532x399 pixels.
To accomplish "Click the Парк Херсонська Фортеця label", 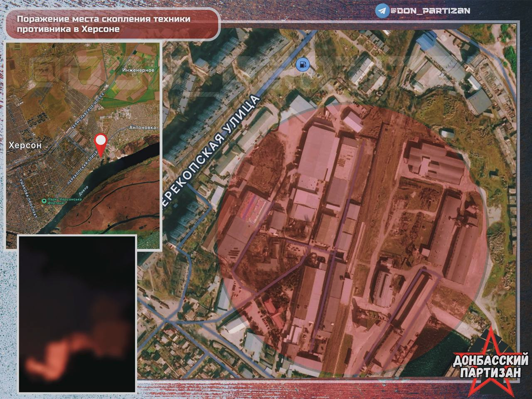I will pos(64,202).
